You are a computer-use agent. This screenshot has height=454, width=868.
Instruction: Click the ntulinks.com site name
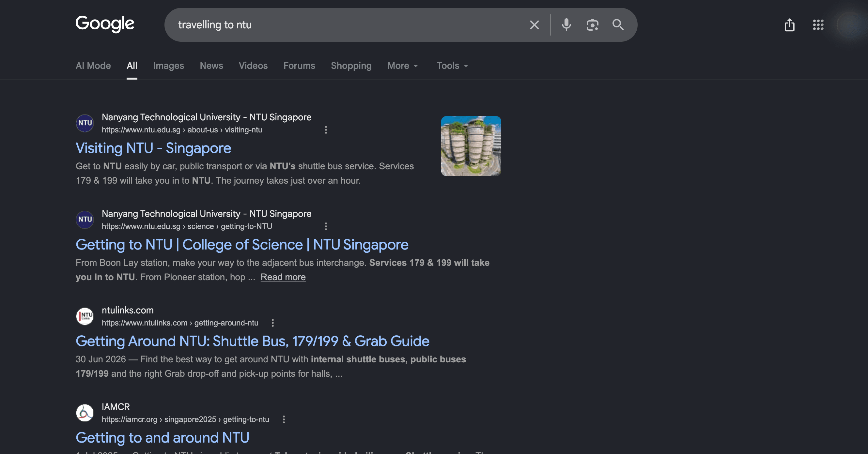(128, 310)
